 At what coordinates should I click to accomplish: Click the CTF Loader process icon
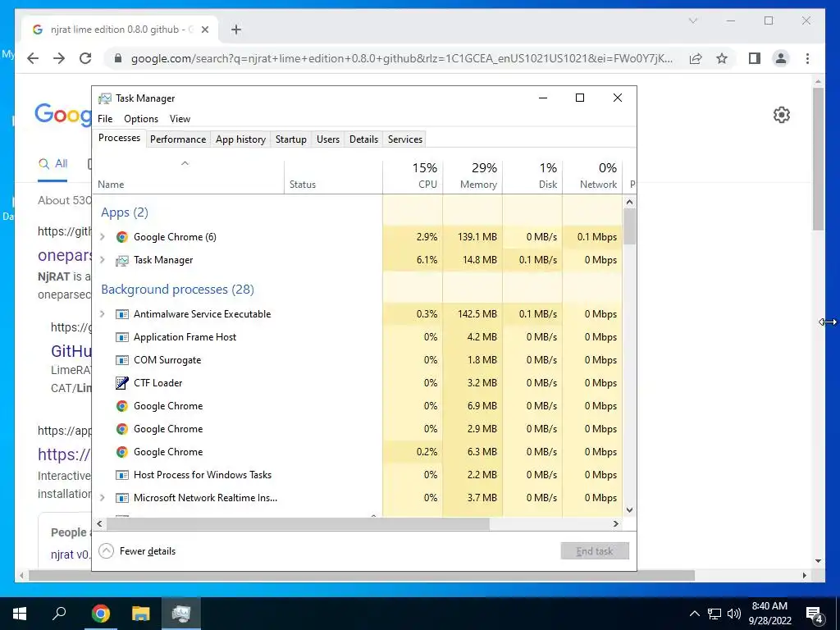(122, 383)
